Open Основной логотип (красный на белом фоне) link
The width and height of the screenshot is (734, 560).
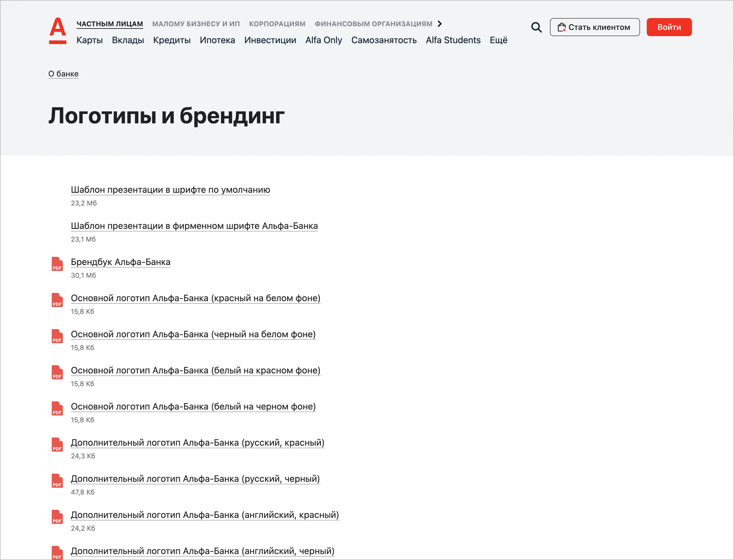(196, 298)
